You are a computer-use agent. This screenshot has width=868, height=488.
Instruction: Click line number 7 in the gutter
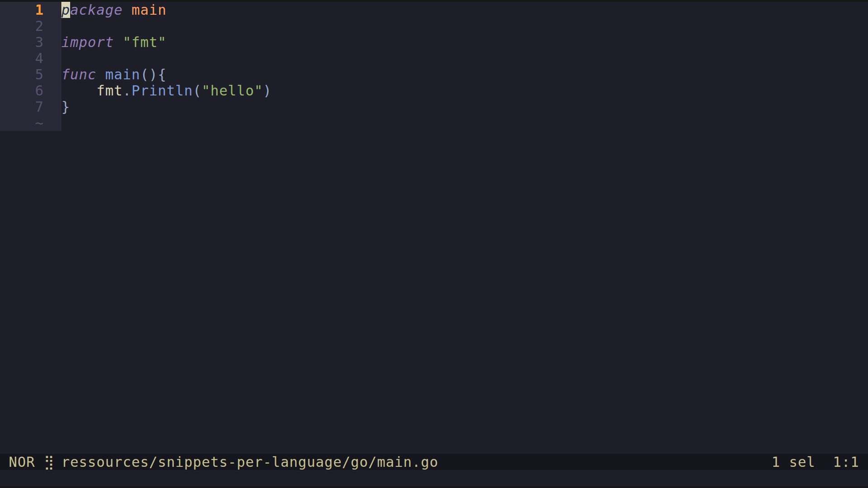39,107
